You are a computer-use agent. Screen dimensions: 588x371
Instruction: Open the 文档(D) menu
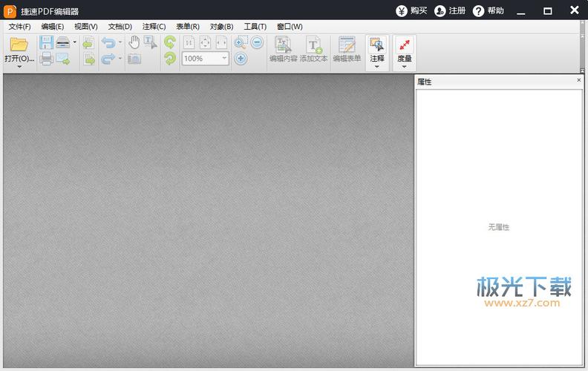(x=120, y=27)
